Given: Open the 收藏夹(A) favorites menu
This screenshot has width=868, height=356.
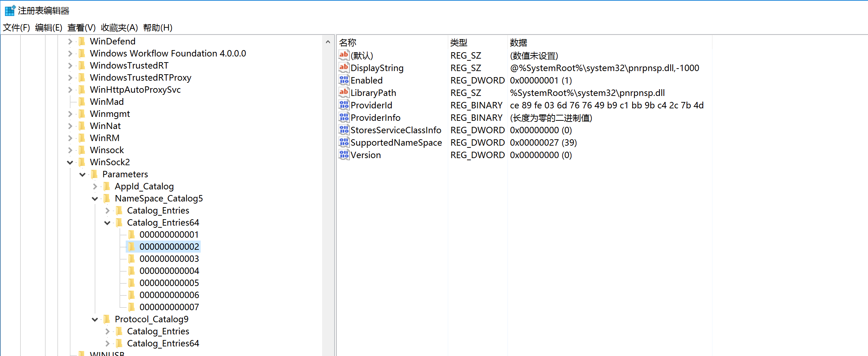Looking at the screenshot, I should (119, 27).
